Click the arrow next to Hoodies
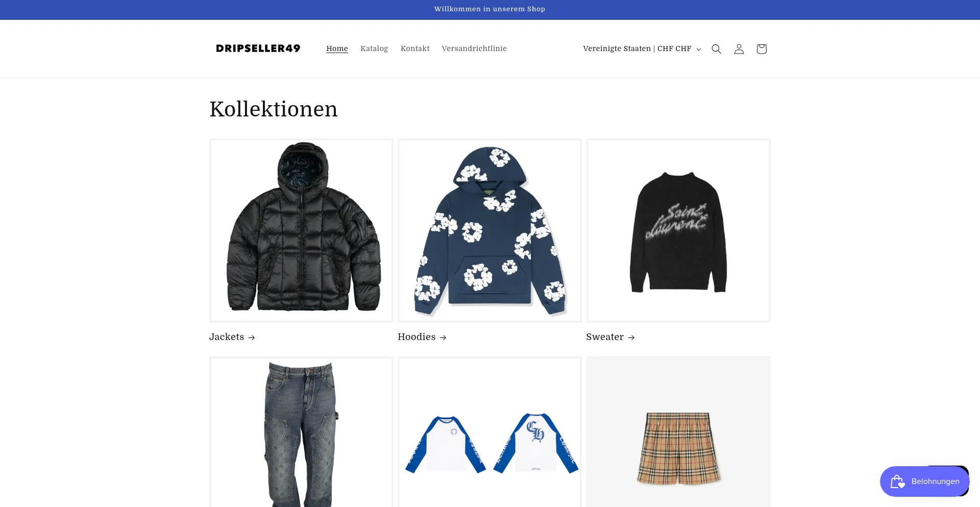The width and height of the screenshot is (980, 507). (443, 337)
